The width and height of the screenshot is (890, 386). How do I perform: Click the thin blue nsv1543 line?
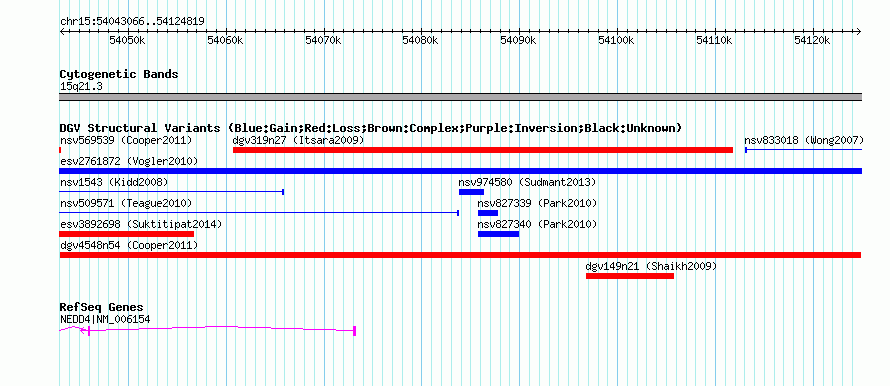point(171,192)
